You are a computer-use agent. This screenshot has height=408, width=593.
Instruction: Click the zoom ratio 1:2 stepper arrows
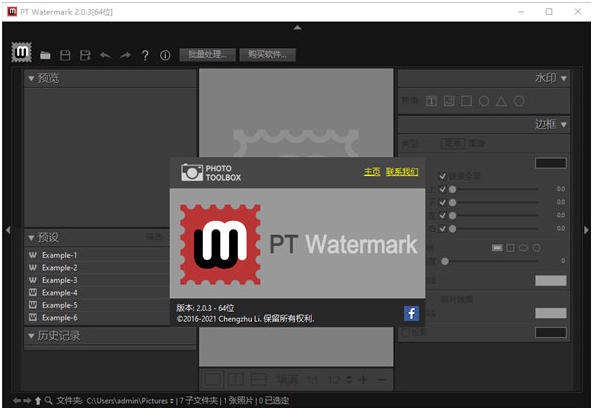349,379
